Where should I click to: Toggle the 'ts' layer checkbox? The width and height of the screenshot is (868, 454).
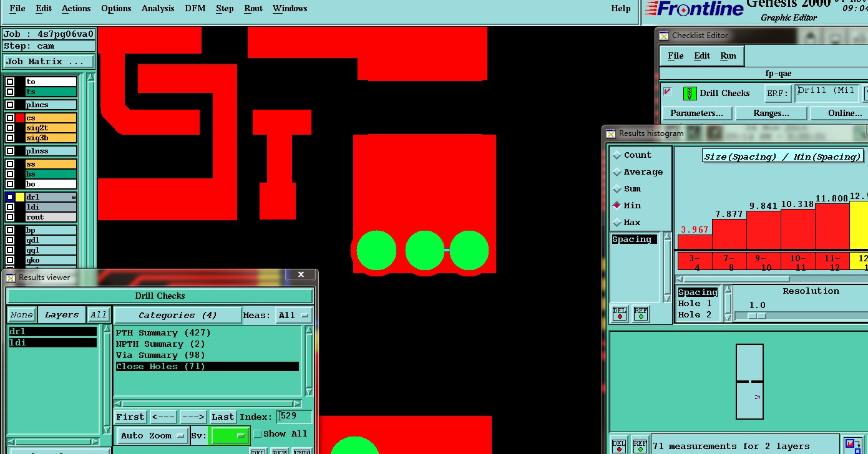[10, 92]
